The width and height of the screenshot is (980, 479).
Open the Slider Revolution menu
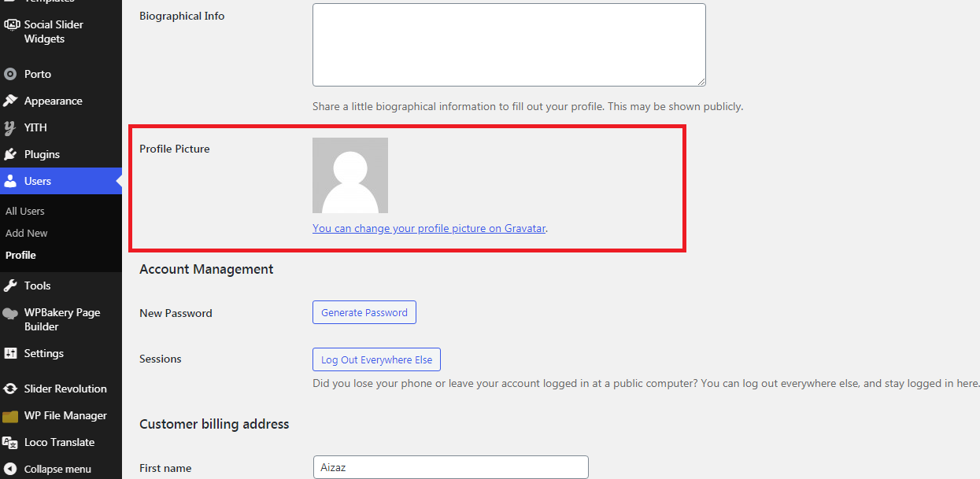[x=61, y=389]
